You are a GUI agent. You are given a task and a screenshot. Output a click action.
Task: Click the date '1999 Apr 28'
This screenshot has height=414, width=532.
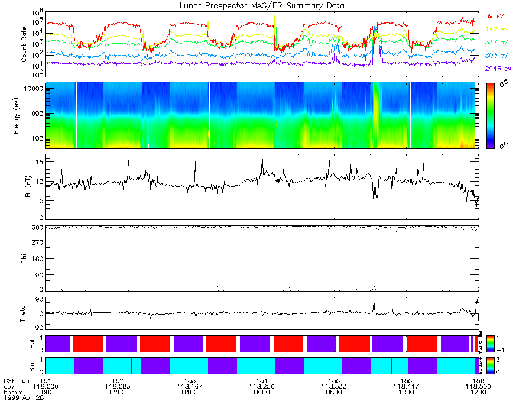click(x=24, y=397)
